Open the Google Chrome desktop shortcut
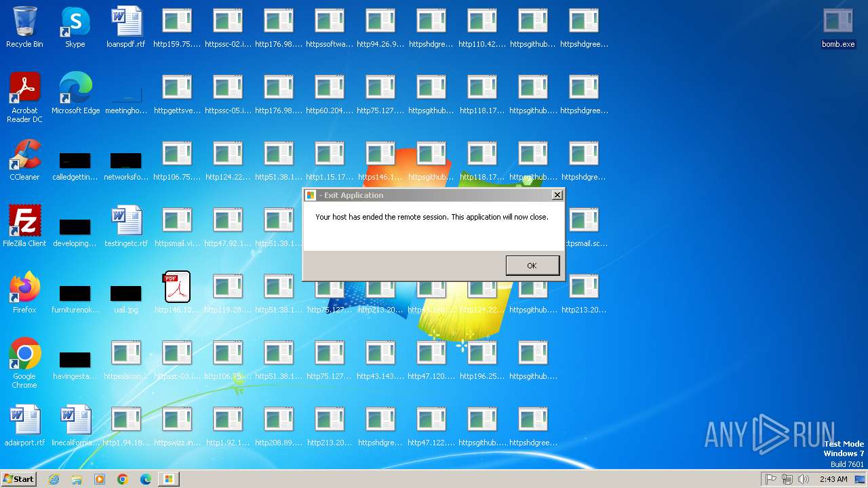The height and width of the screenshot is (488, 868). pos(24,363)
